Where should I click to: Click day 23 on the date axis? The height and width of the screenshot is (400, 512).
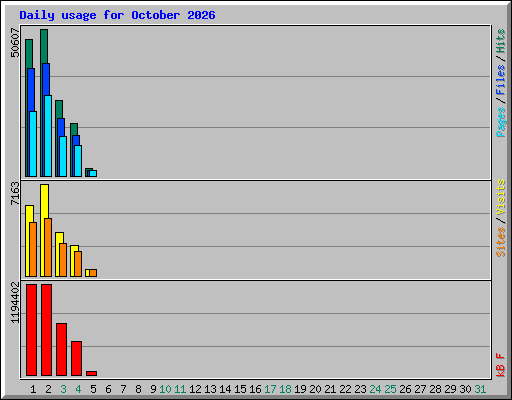click(360, 389)
